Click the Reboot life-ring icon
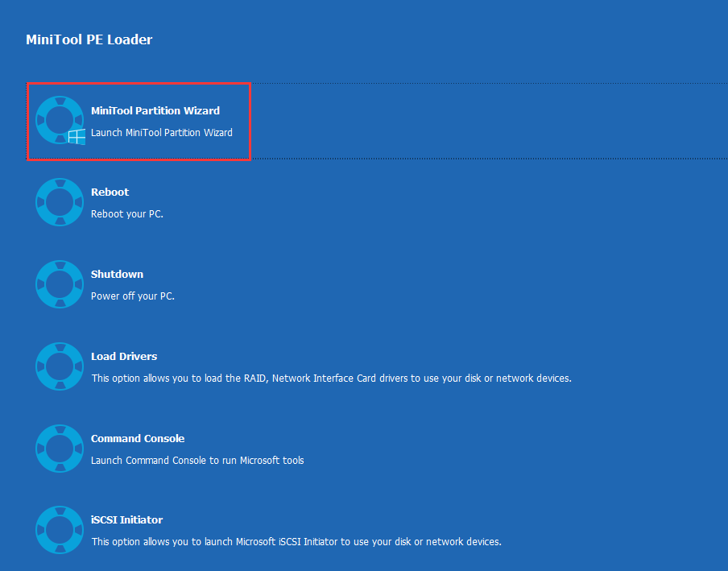The height and width of the screenshot is (571, 728). (59, 202)
